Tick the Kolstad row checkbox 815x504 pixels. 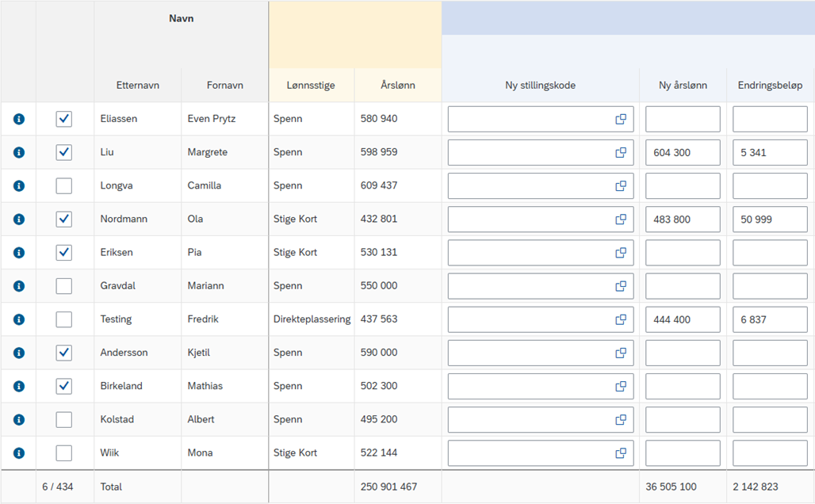64,419
